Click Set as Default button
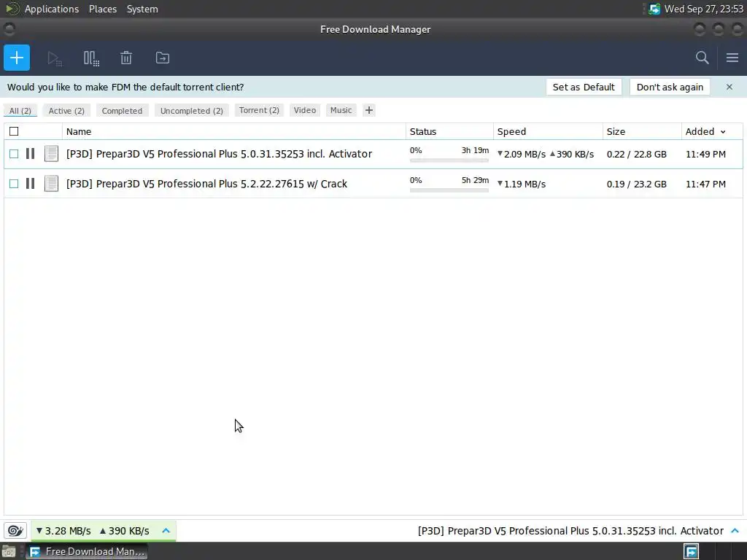This screenshot has height=560, width=747. click(584, 87)
